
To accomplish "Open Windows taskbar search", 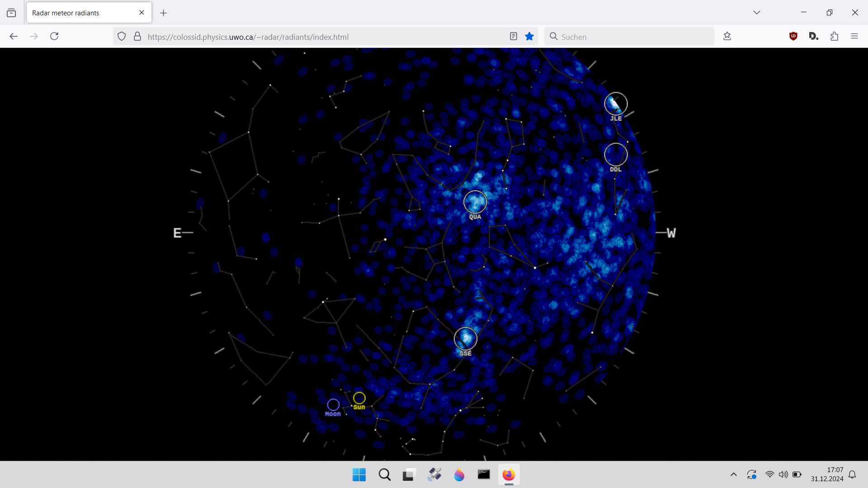I will (x=385, y=475).
